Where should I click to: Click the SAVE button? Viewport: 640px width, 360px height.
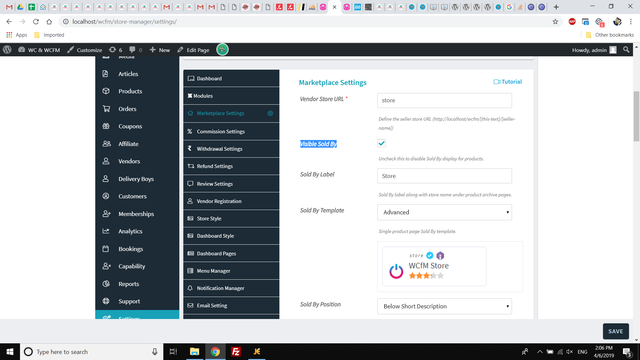(x=616, y=331)
